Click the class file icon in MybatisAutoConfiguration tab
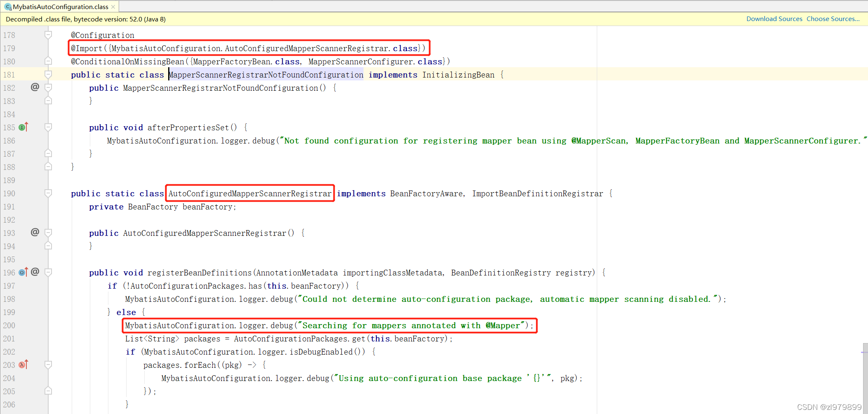The image size is (868, 414). (8, 7)
